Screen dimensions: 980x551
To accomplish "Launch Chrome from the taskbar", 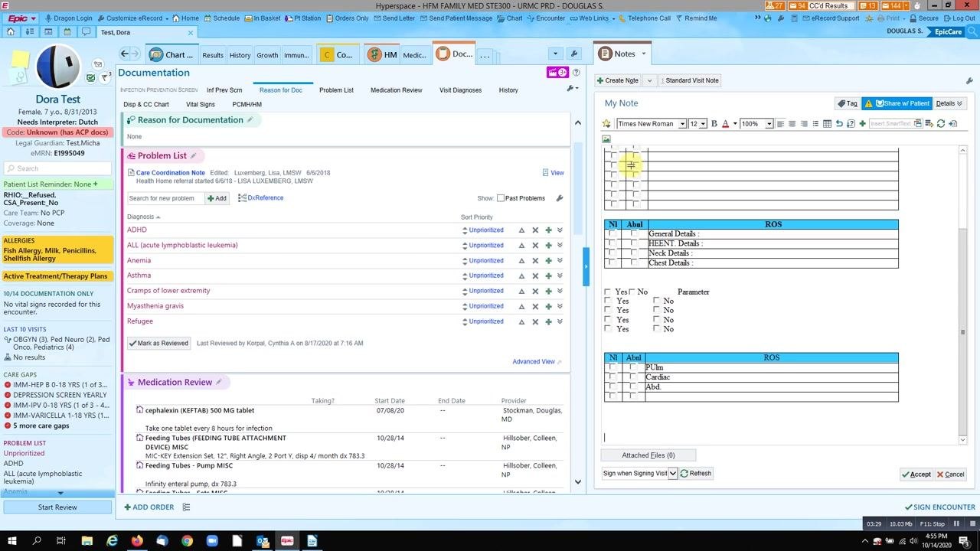I will [x=187, y=541].
